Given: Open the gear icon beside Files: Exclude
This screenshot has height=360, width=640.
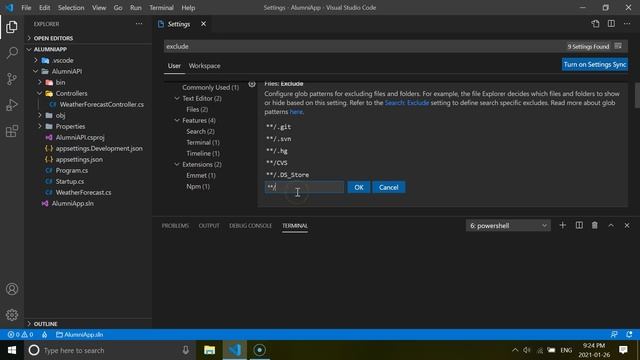Looking at the screenshot, I should [x=252, y=84].
